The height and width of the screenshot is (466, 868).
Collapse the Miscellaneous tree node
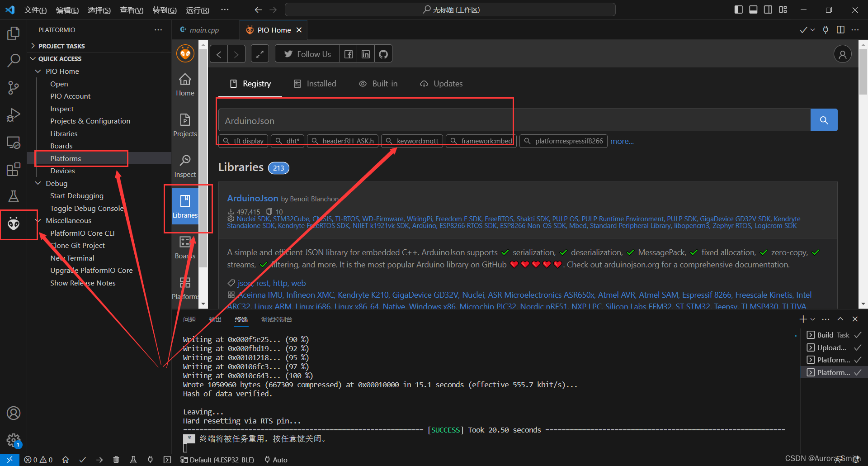pyautogui.click(x=38, y=221)
